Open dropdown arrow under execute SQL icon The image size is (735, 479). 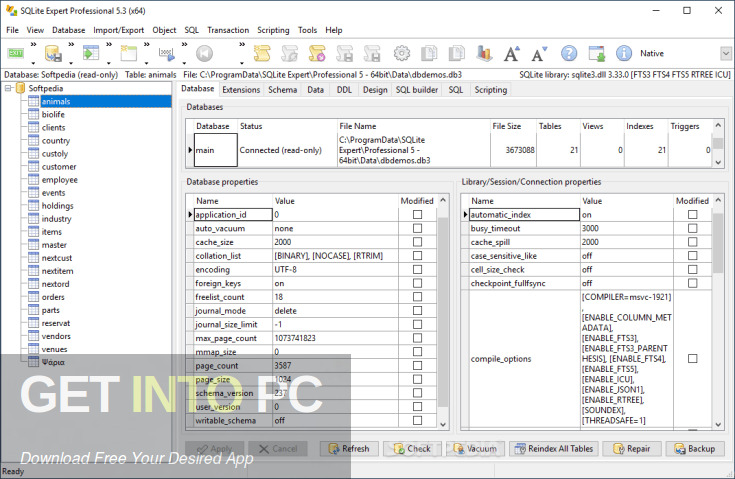184,63
